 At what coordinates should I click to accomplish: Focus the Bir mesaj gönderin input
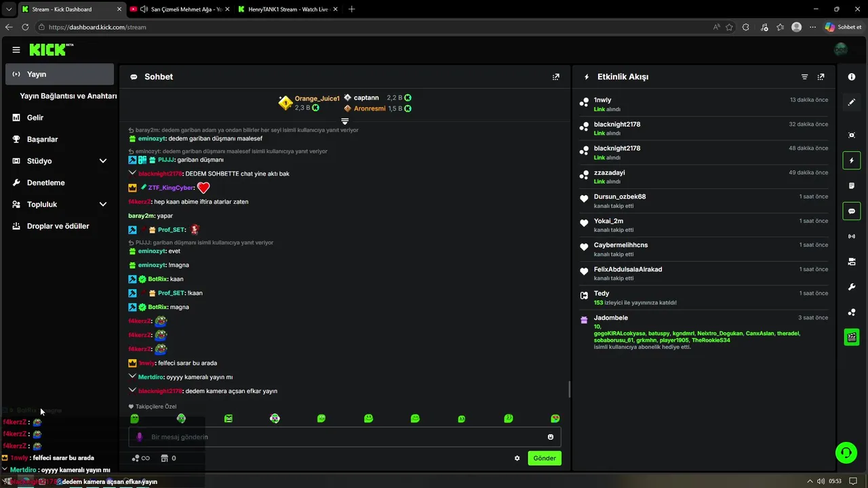coord(344,437)
